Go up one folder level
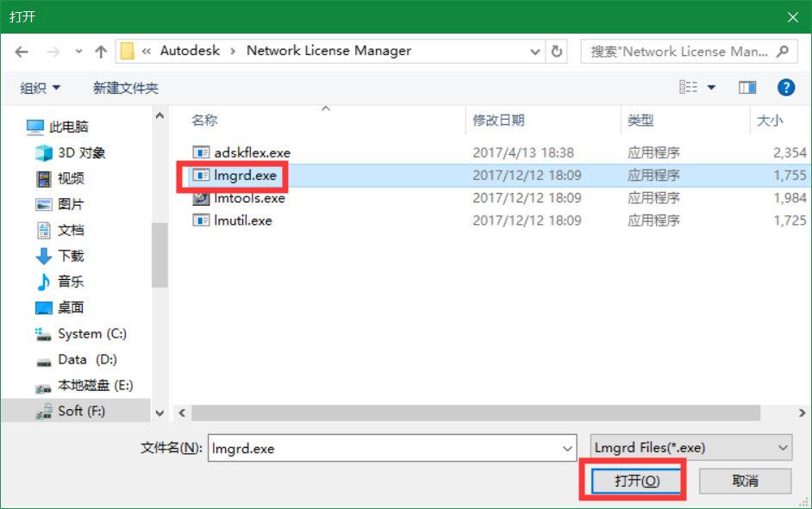812x509 pixels. pos(101,52)
